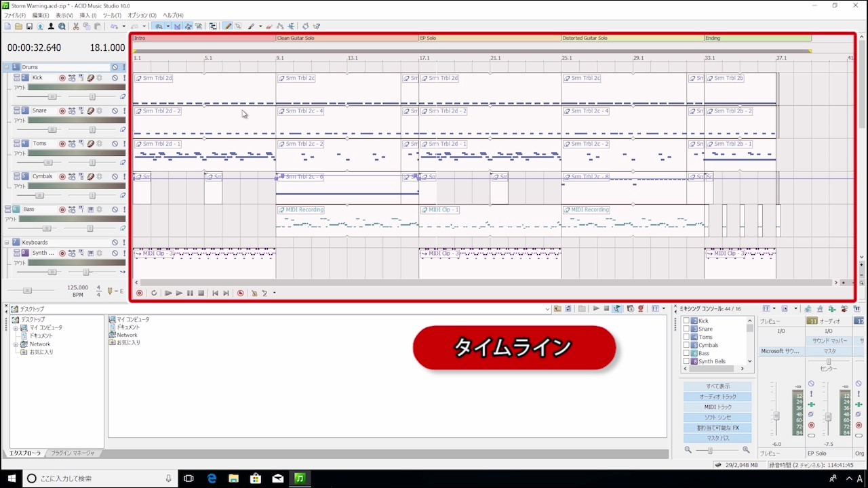Enable the Synth Bells checkbox in the mixer
Viewport: 868px width, 488px height.
(686, 361)
